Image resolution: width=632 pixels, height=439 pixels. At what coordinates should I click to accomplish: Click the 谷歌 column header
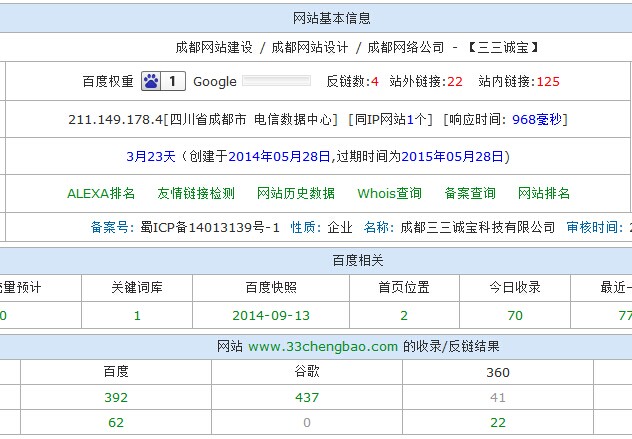[307, 371]
